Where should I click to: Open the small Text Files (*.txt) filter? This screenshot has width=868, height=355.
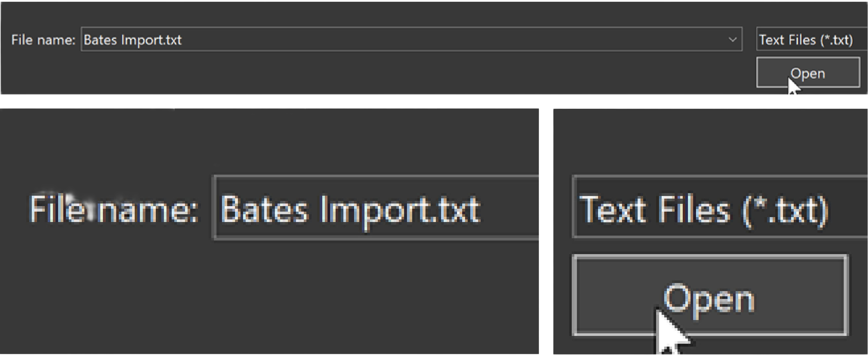[809, 40]
